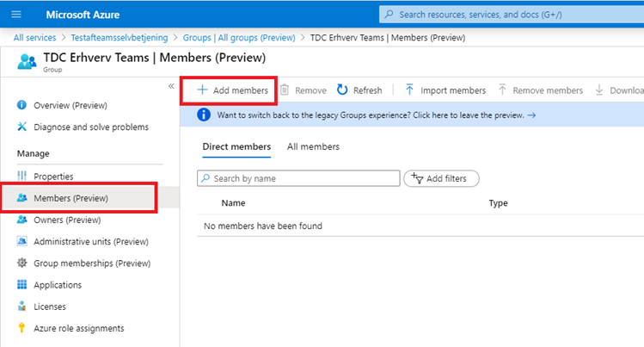Click the Applications grid icon
This screenshot has width=644, height=347.
click(x=21, y=284)
